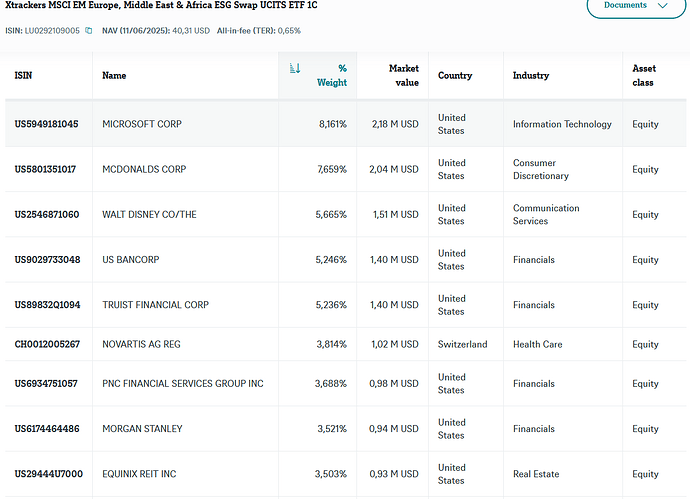Click weight value 7,659%
Screen dimensions: 690x499
coord(332,169)
